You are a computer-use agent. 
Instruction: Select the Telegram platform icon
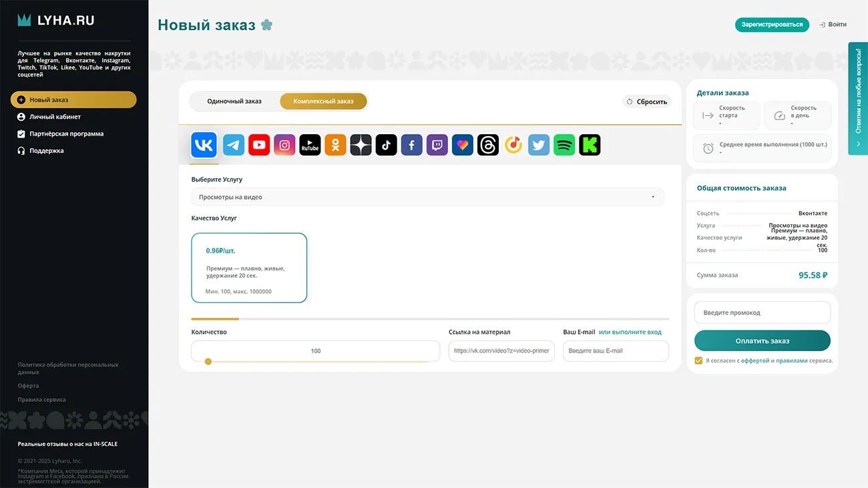click(x=233, y=144)
